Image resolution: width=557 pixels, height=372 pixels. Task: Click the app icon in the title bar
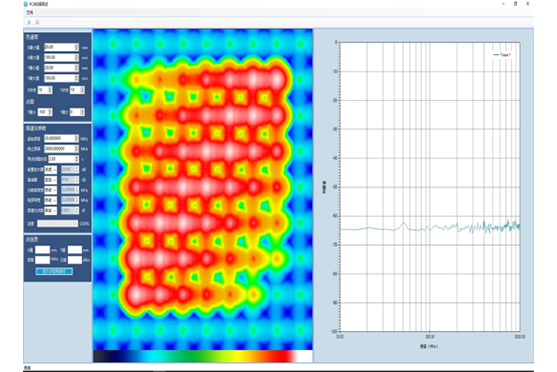26,4
